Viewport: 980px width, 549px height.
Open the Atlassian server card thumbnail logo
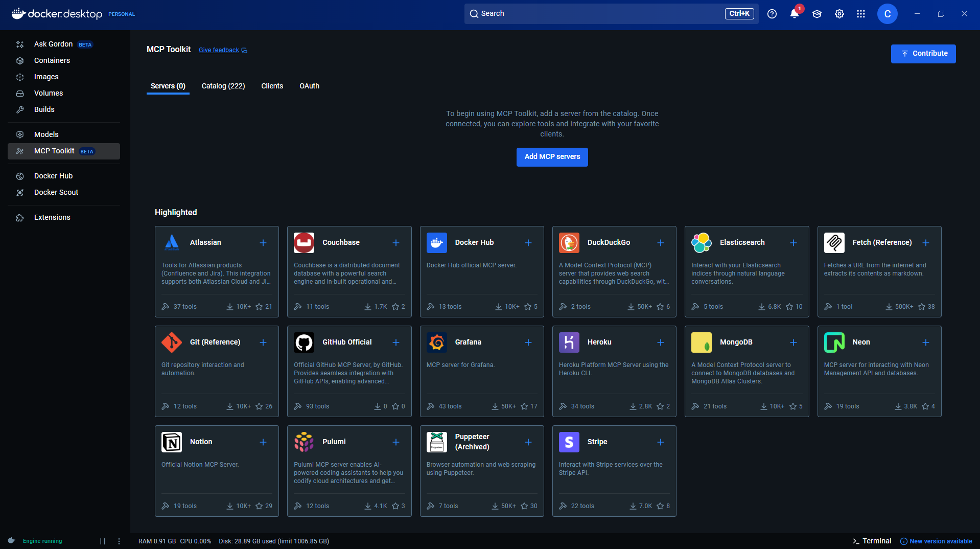coord(172,243)
